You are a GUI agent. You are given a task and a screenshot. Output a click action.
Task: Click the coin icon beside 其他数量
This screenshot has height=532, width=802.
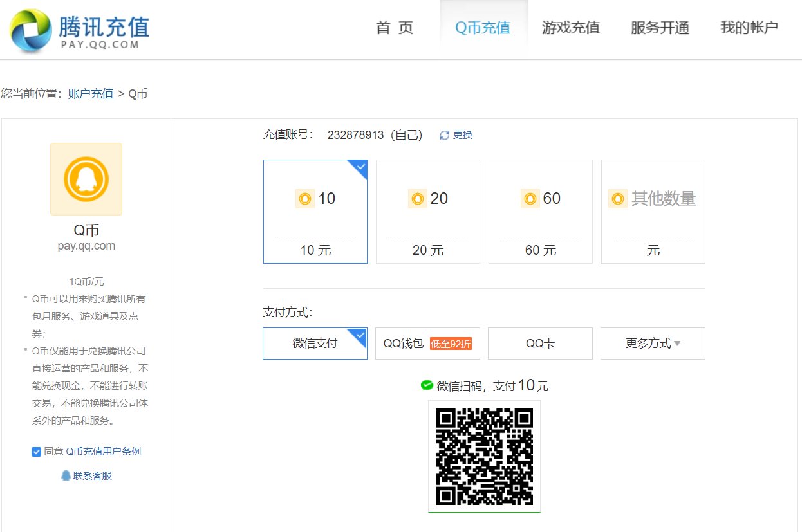618,199
